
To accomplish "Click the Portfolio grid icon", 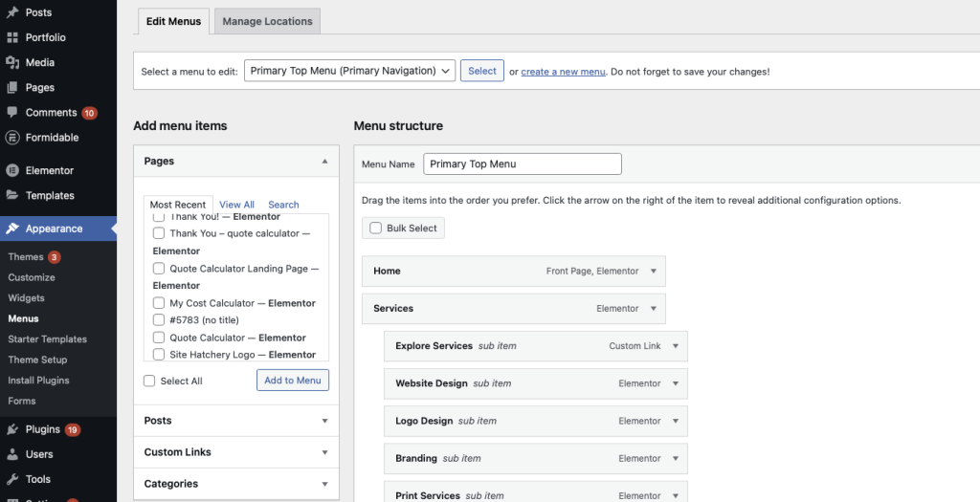I will coord(12,37).
